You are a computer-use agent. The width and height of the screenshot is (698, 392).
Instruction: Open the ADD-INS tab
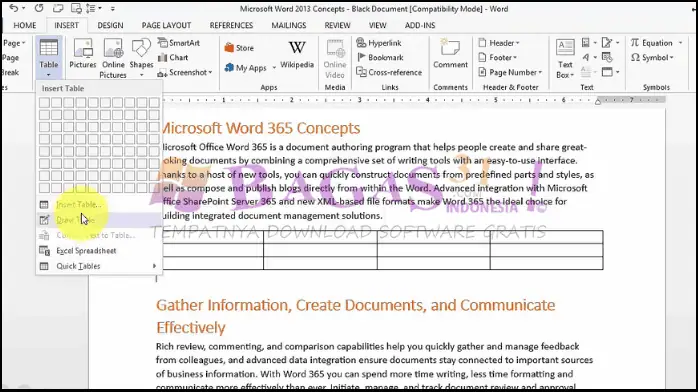pos(420,25)
